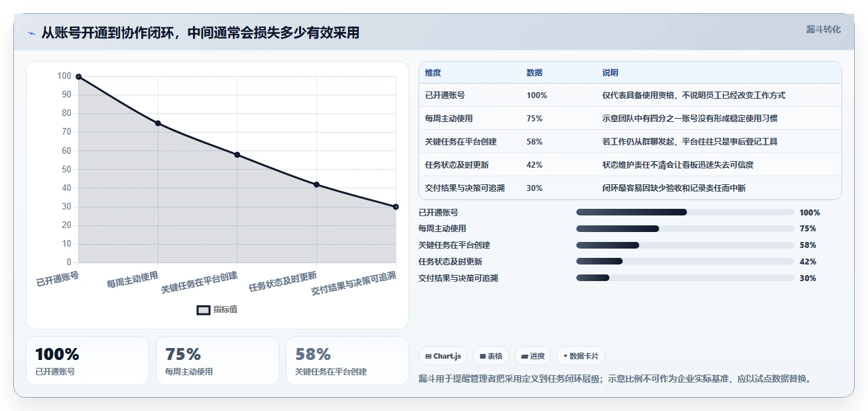Select the Chart.js tag

click(x=443, y=356)
